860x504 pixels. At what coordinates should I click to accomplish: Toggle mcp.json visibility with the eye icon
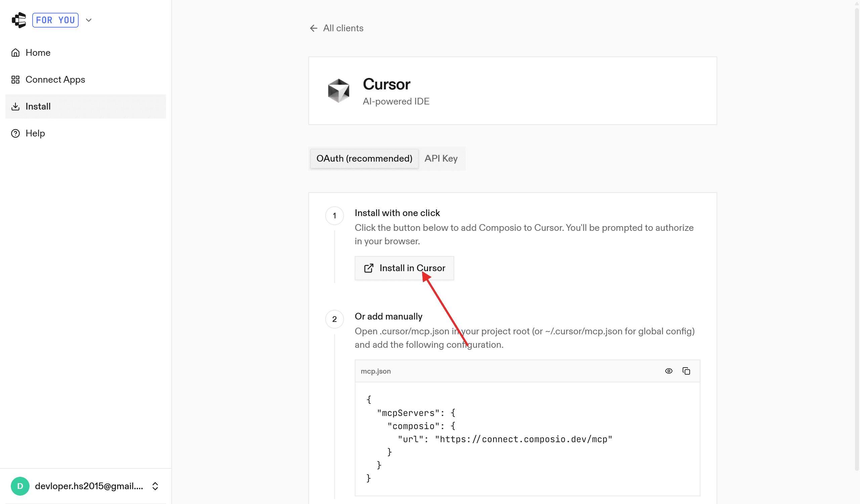pos(669,371)
